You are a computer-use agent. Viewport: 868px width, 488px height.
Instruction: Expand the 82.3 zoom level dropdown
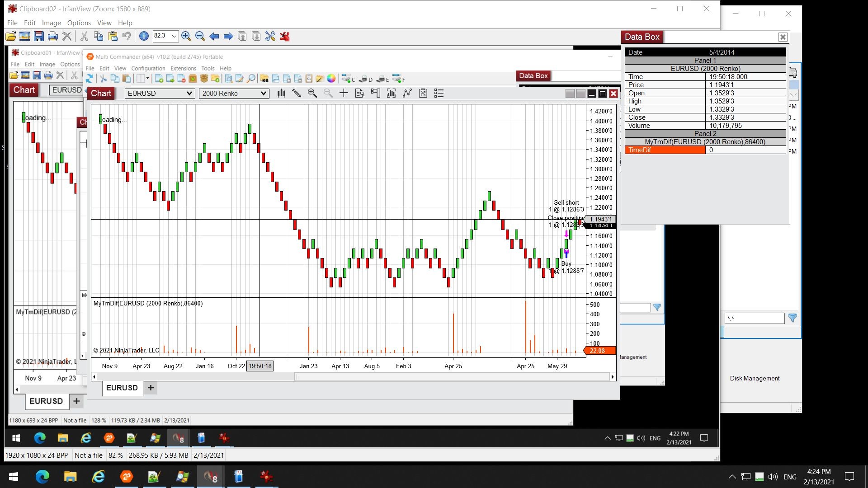[x=174, y=36]
